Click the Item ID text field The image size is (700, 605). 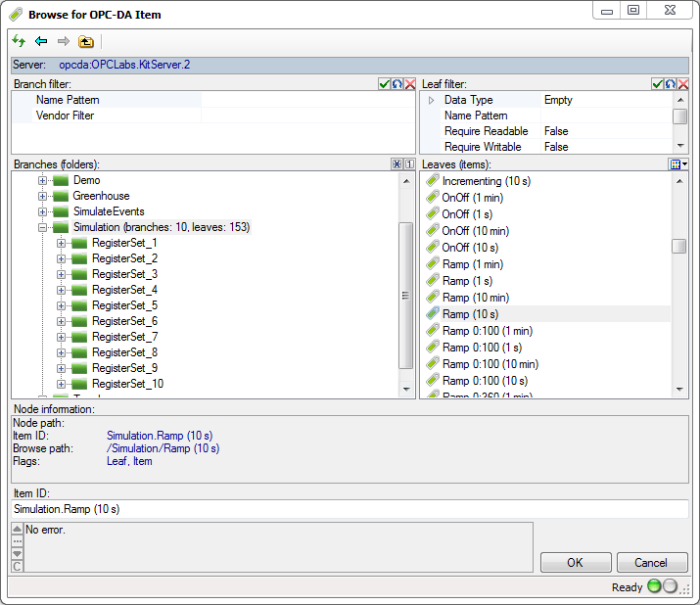(x=350, y=509)
